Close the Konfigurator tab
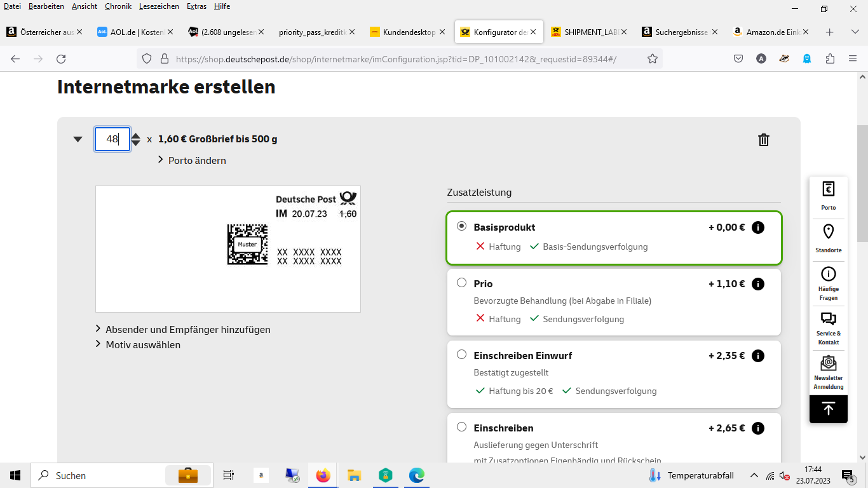This screenshot has height=488, width=868. pos(533,32)
